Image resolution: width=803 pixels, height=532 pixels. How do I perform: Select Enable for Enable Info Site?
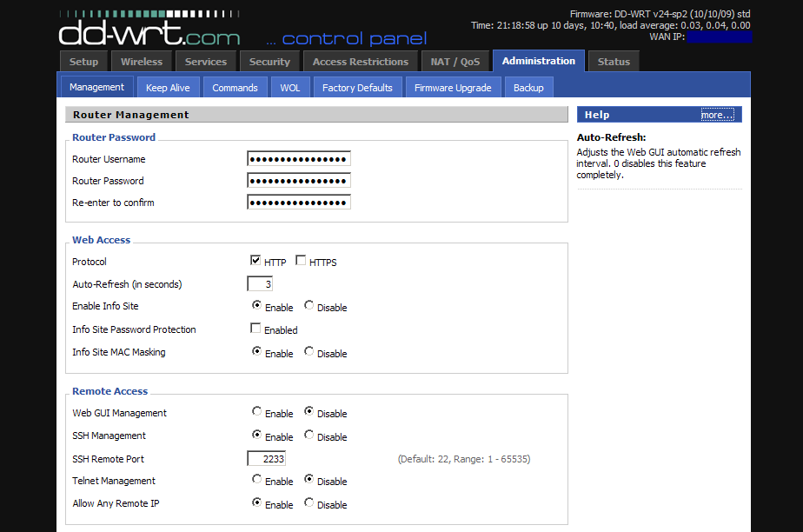tap(256, 305)
